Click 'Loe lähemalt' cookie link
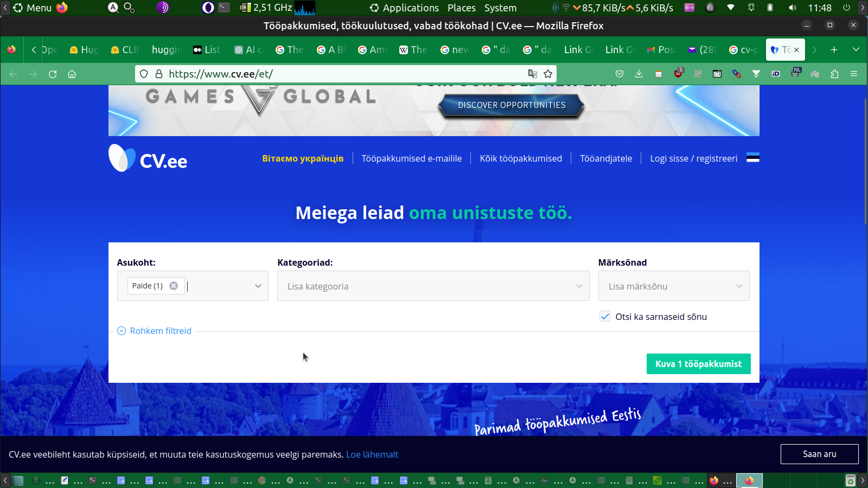Image resolution: width=868 pixels, height=488 pixels. (372, 454)
